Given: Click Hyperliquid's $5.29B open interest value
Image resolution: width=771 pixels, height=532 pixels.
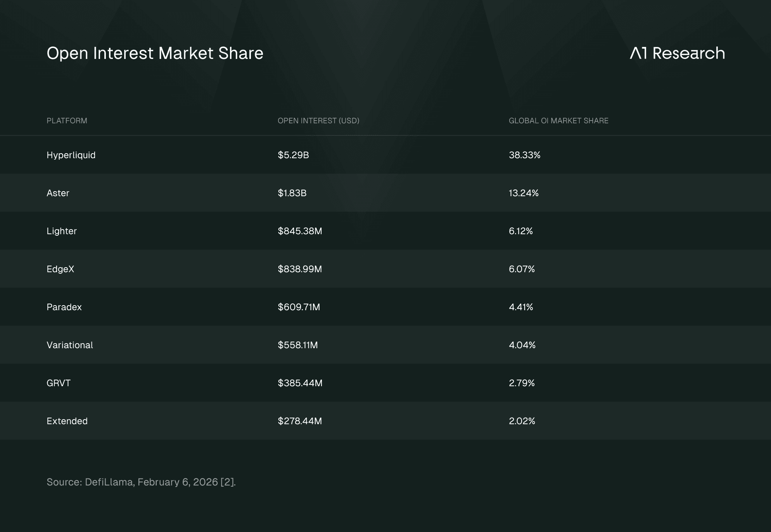Looking at the screenshot, I should click(x=293, y=155).
